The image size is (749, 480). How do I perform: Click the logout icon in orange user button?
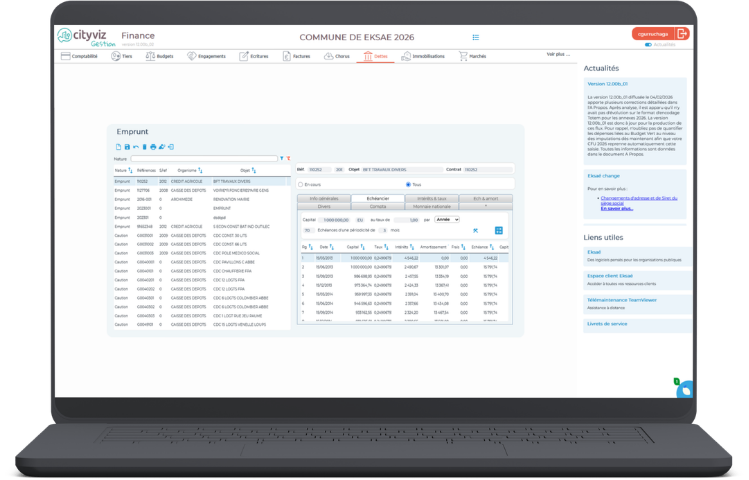[x=683, y=34]
